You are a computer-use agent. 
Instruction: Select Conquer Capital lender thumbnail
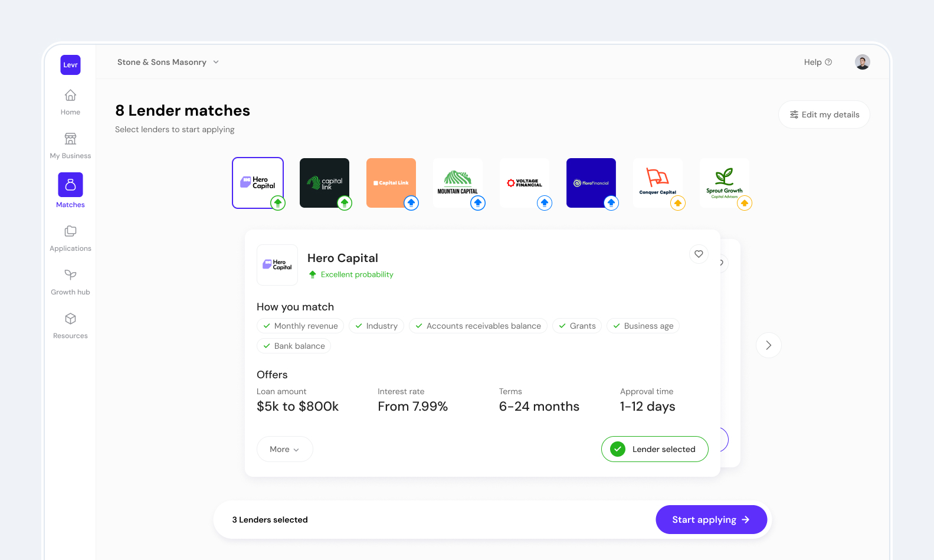click(658, 183)
